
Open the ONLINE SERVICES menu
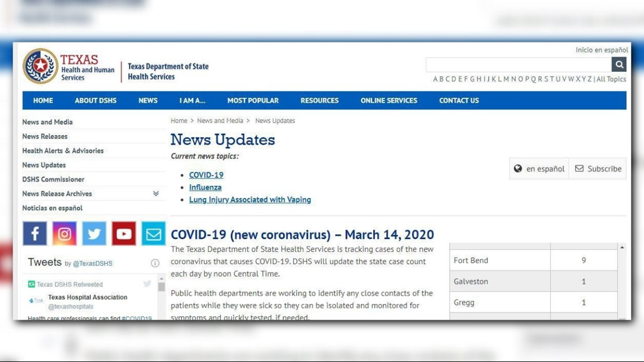tap(389, 101)
